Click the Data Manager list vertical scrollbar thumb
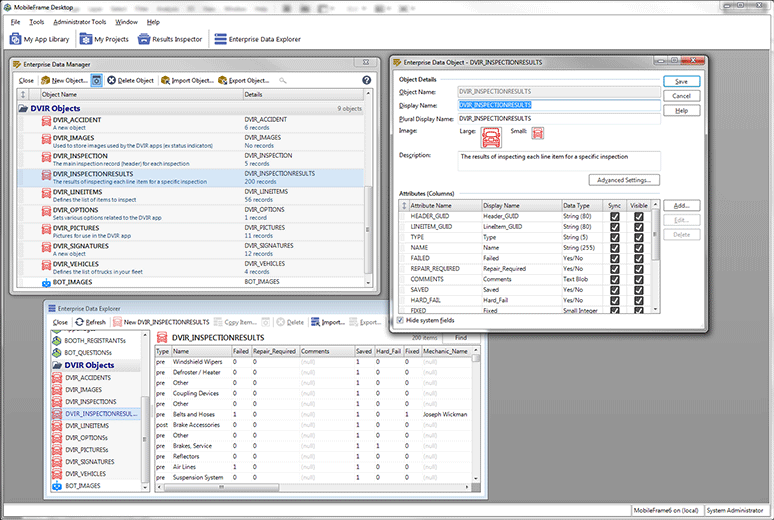This screenshot has height=520, width=774. click(368, 230)
